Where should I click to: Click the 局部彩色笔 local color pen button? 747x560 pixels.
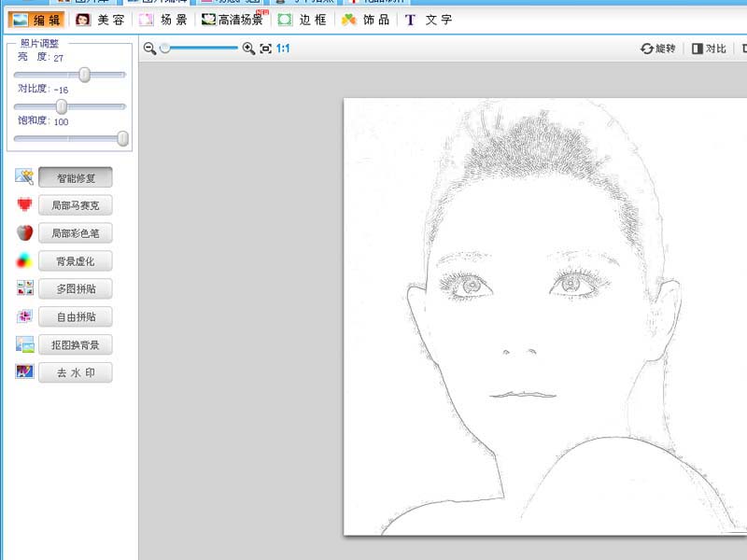(x=76, y=233)
